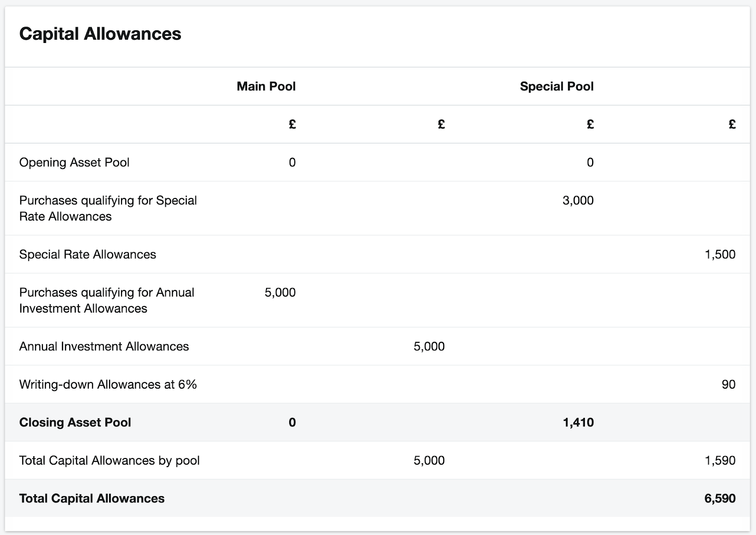Click Total Capital Allowances by pool label
Image resolution: width=756 pixels, height=535 pixels.
point(109,460)
